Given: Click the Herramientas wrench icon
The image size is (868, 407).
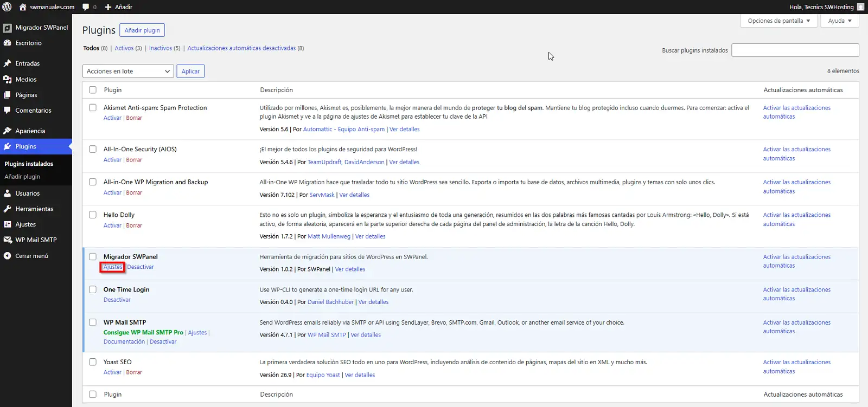Looking at the screenshot, I should [7, 209].
